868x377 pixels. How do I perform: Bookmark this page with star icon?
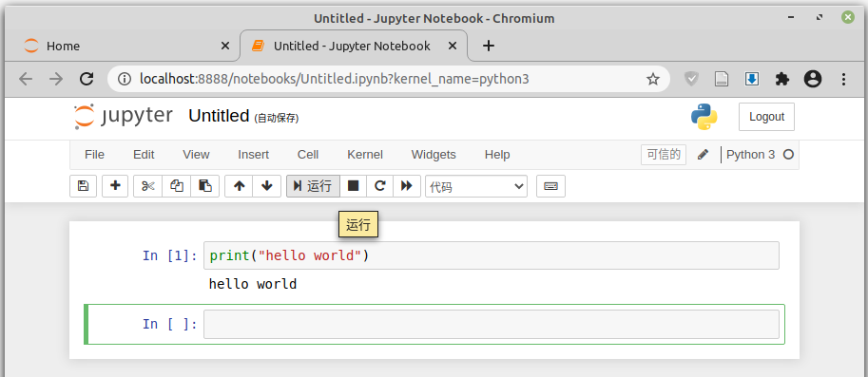tap(653, 79)
